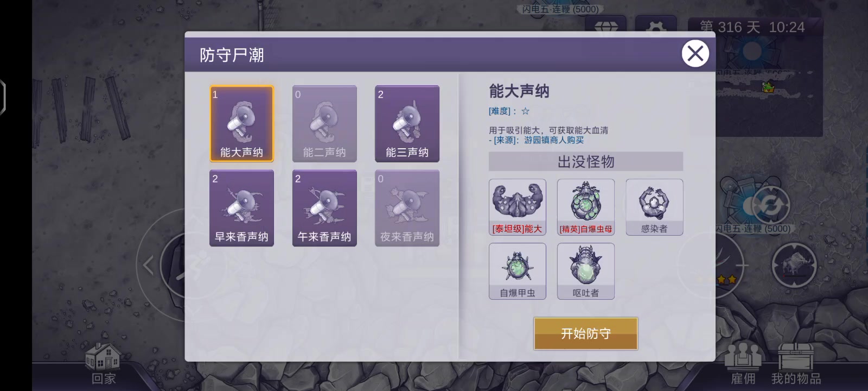Open the settings gear icon
Image resolution: width=868 pixels, height=391 pixels.
(656, 26)
